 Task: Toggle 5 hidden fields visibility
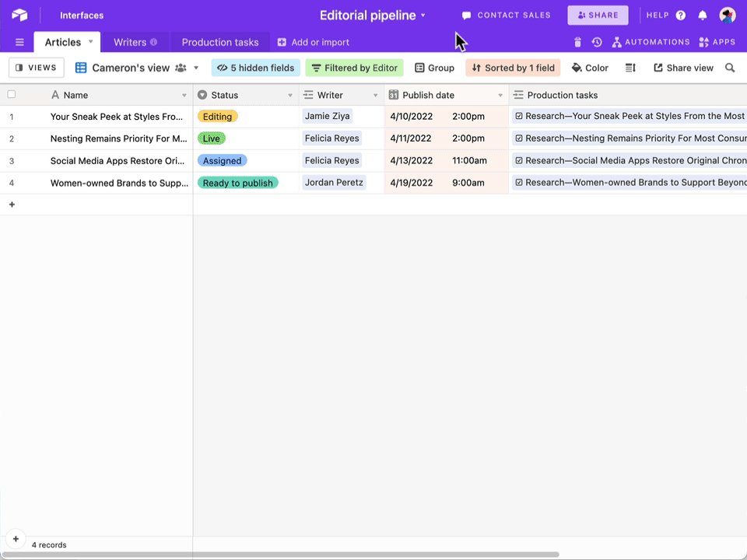[x=255, y=68]
